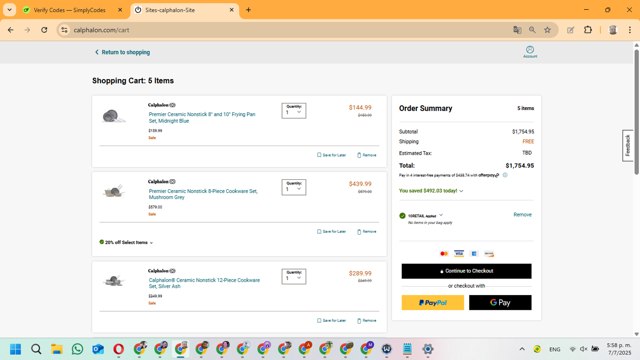Viewport: 640px width, 360px height.
Task: Open quantity dropdown for 8-Piece Cookware Set
Action: pyautogui.click(x=293, y=187)
